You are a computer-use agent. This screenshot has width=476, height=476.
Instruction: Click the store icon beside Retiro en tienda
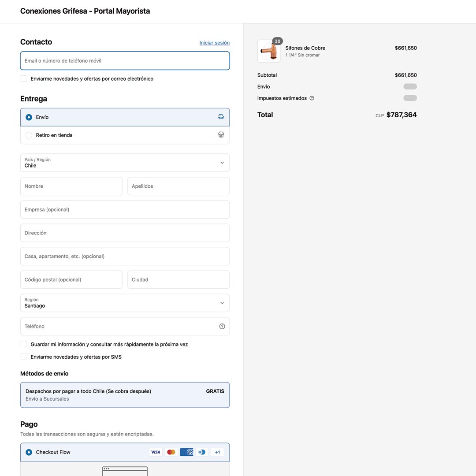click(221, 135)
